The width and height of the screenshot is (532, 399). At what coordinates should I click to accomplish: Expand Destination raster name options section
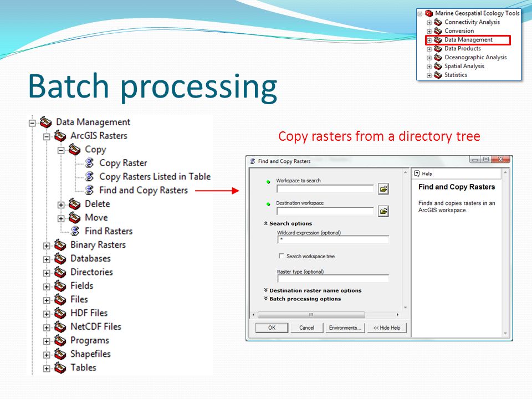click(x=266, y=290)
